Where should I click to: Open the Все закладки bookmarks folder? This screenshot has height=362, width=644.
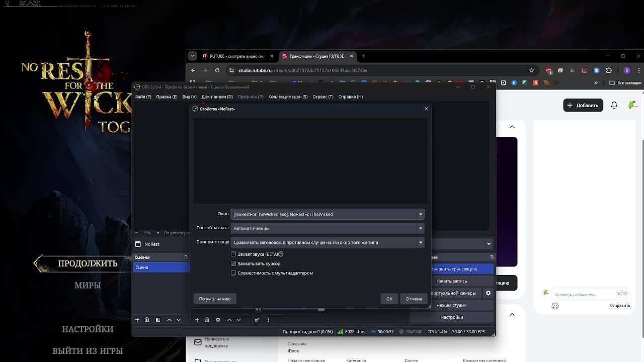point(625,83)
